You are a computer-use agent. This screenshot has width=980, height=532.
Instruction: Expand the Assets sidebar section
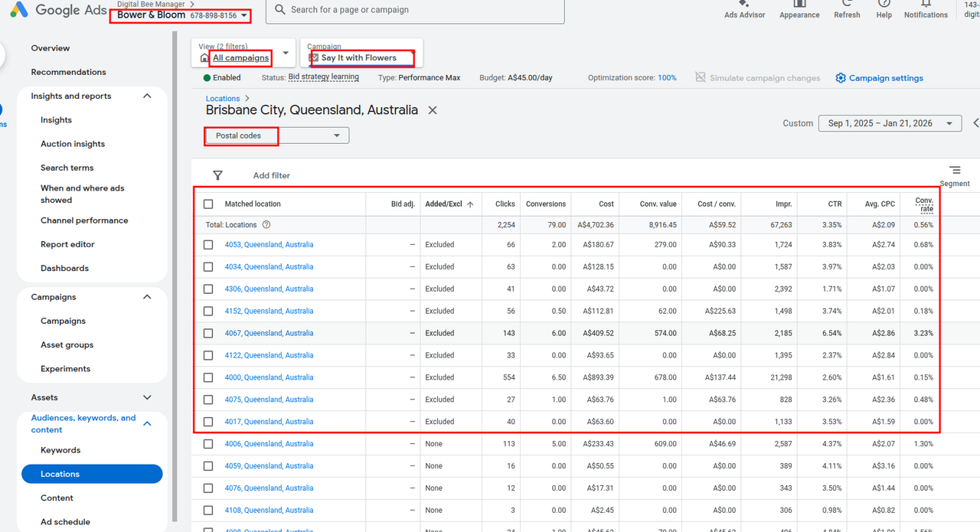coord(147,397)
